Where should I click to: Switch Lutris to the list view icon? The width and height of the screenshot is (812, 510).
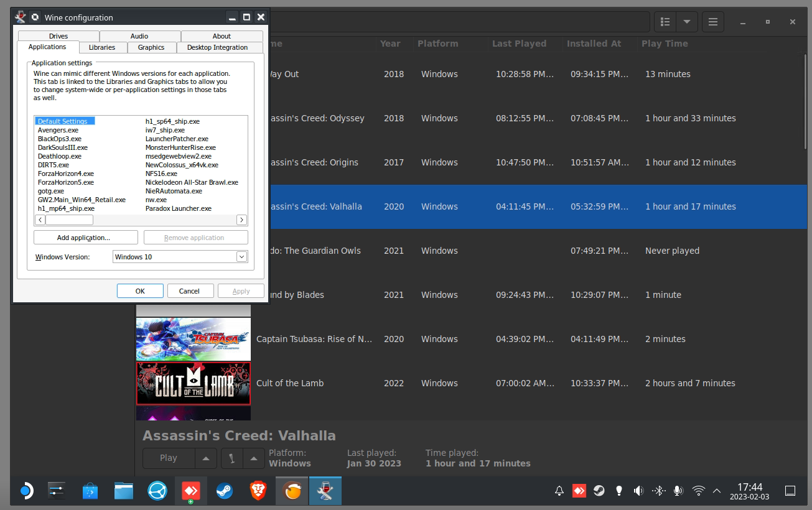coord(665,22)
